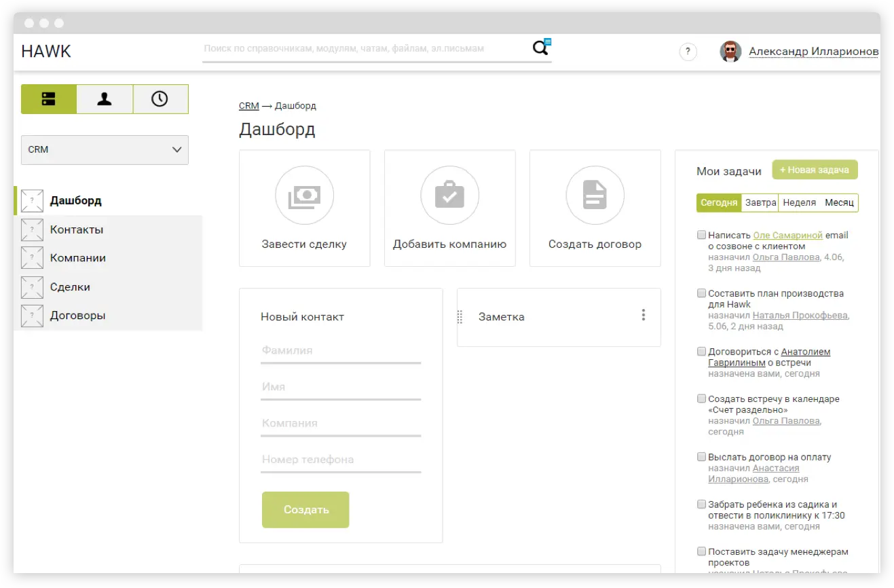Click the search magnifier icon

tap(541, 48)
